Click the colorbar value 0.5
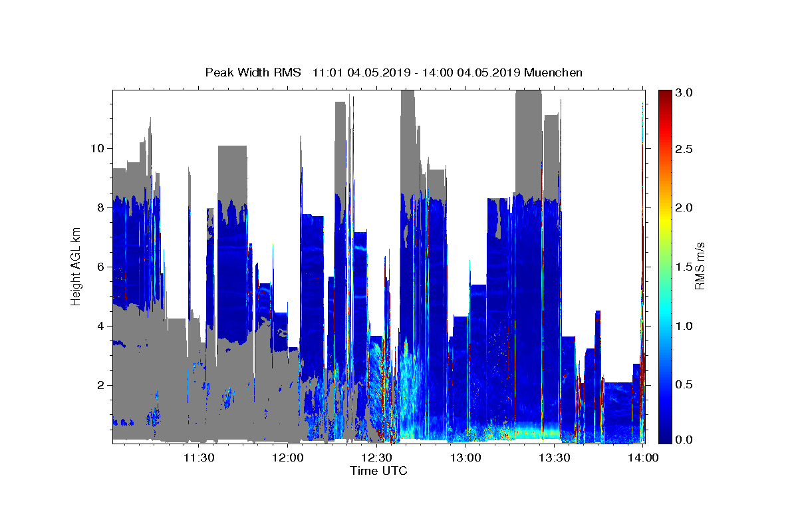Screen dimensions: 798x532 [684, 385]
